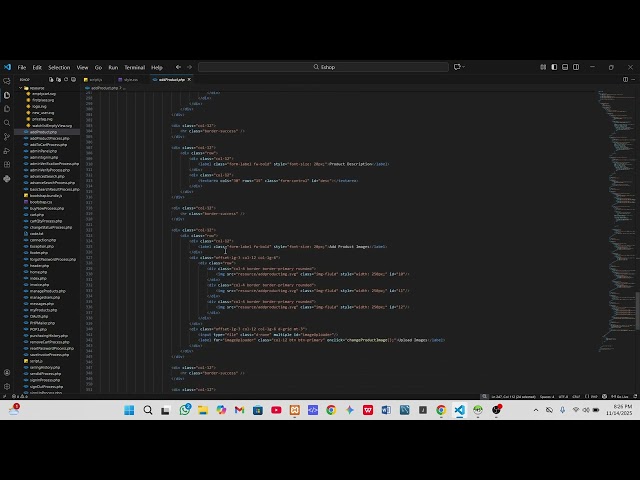Image resolution: width=640 pixels, height=480 pixels.
Task: Open Visual Studio Code from the taskbar
Action: (460, 410)
